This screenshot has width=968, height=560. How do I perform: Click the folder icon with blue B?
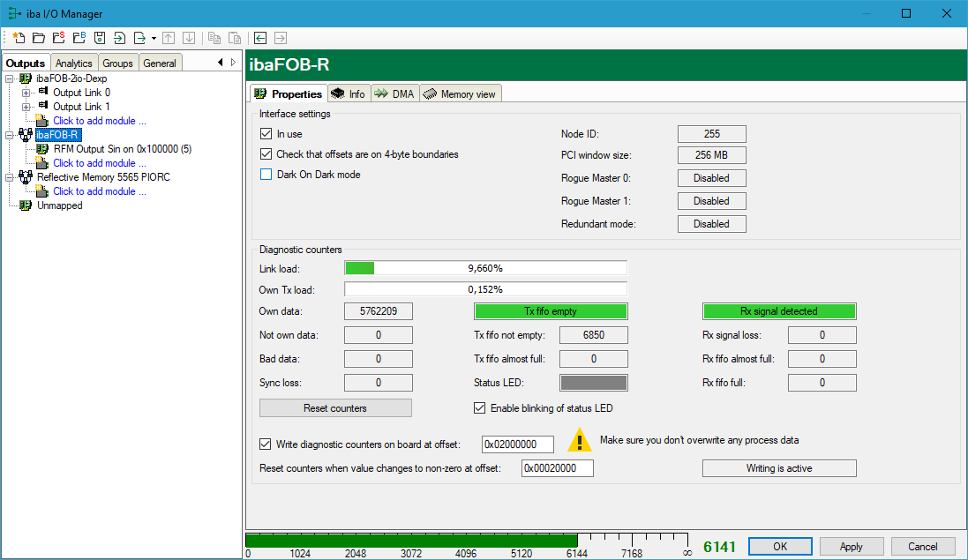point(79,38)
